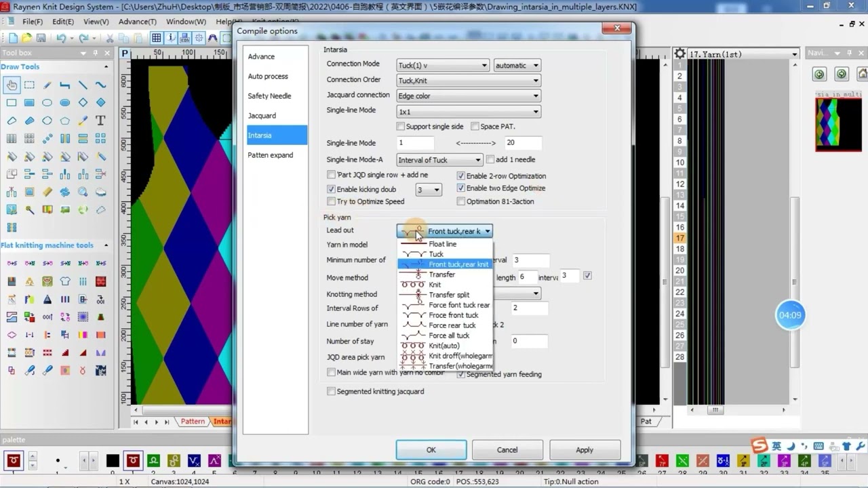Open the Patten expand category
The width and height of the screenshot is (868, 488).
click(275, 155)
